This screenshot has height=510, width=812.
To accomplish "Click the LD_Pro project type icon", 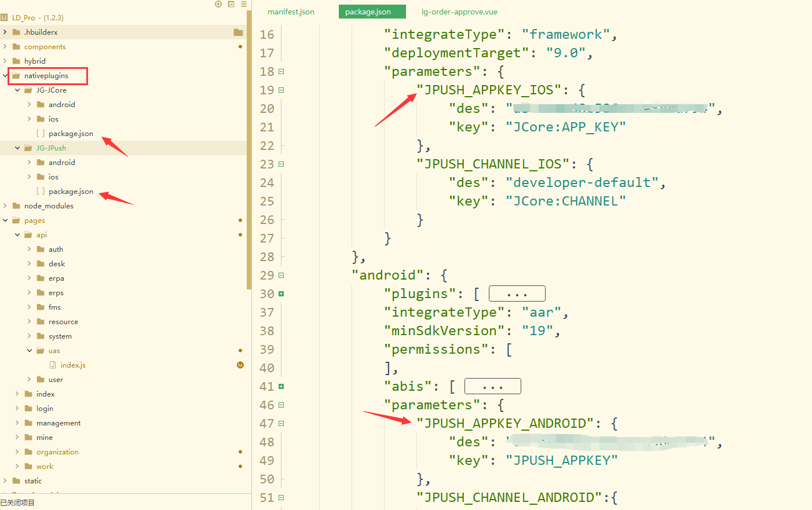I will click(x=5, y=17).
